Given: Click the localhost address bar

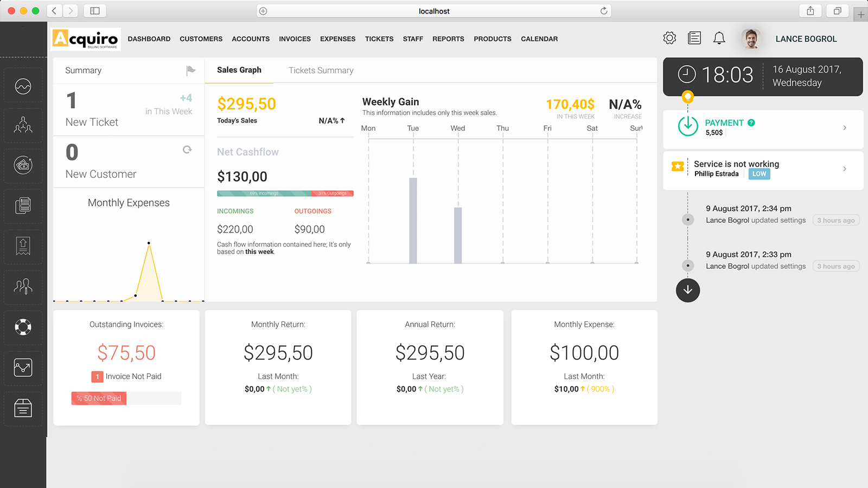Looking at the screenshot, I should pos(434,11).
